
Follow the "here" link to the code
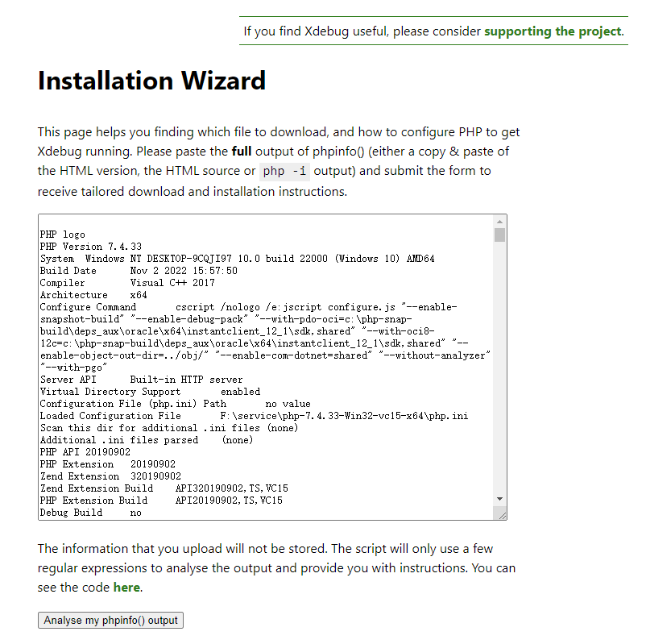tap(126, 587)
